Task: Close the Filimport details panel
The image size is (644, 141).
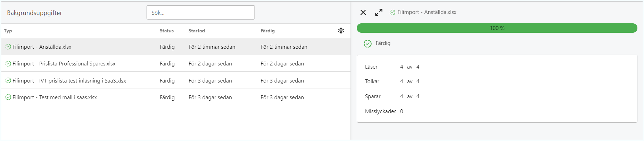Action: [x=363, y=13]
